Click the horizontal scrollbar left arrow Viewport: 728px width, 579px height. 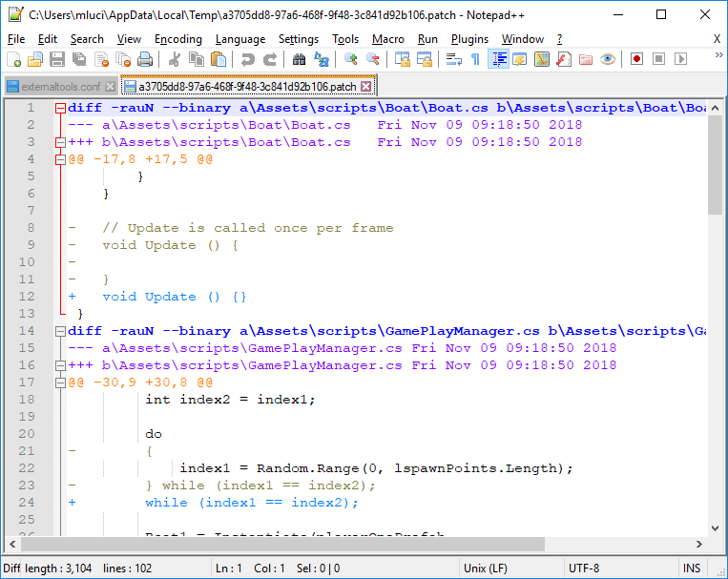pyautogui.click(x=12, y=544)
